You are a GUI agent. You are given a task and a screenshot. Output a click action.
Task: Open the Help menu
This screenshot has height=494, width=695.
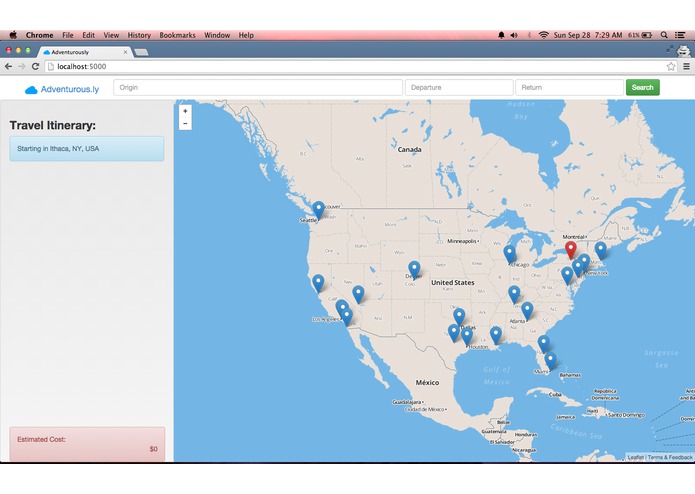point(246,35)
